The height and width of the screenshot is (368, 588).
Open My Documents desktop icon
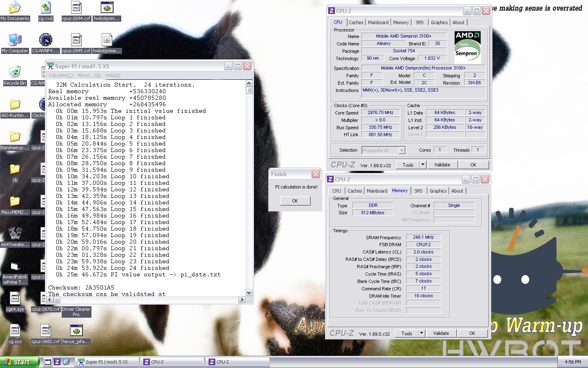click(x=15, y=11)
